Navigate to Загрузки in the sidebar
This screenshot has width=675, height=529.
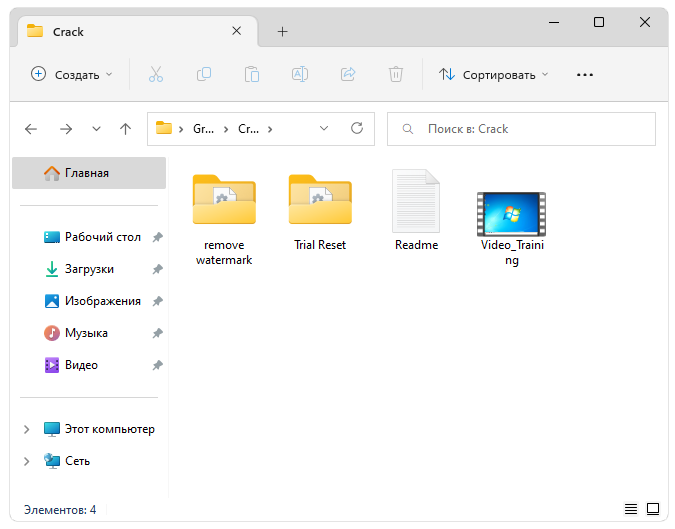click(89, 269)
